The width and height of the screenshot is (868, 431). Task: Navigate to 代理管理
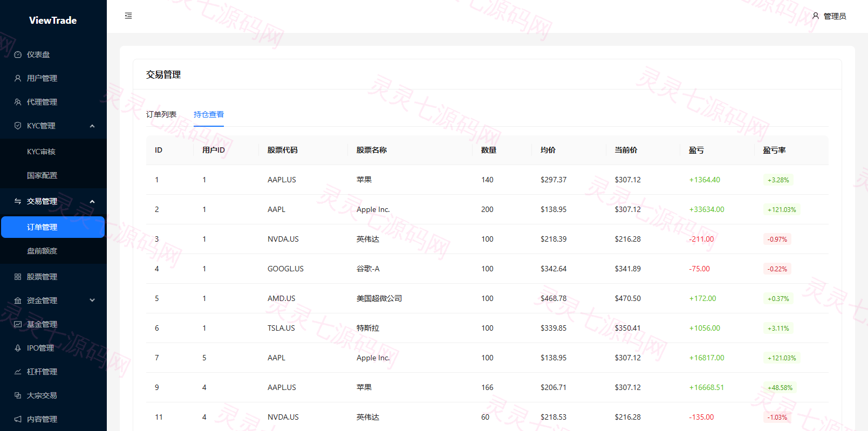[x=53, y=102]
